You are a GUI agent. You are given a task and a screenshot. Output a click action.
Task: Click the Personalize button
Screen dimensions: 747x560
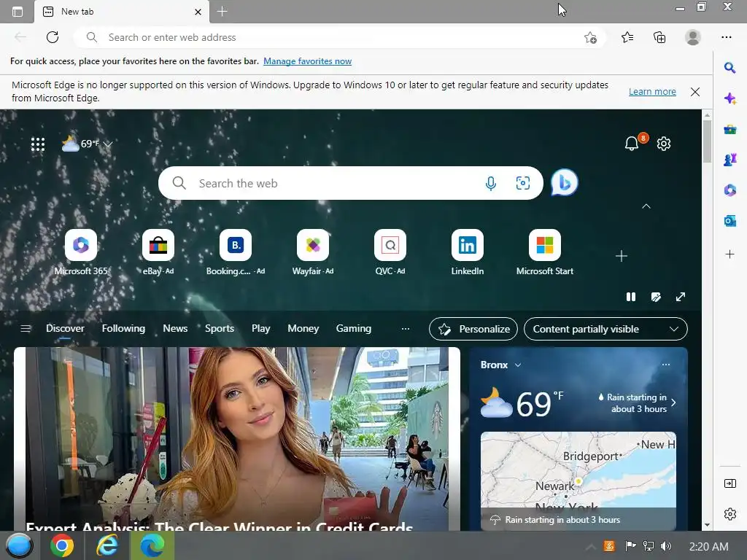(473, 329)
